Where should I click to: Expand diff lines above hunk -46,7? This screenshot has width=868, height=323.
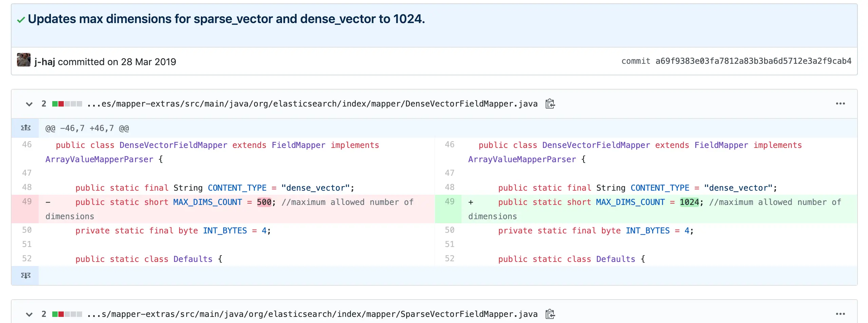[x=25, y=128]
